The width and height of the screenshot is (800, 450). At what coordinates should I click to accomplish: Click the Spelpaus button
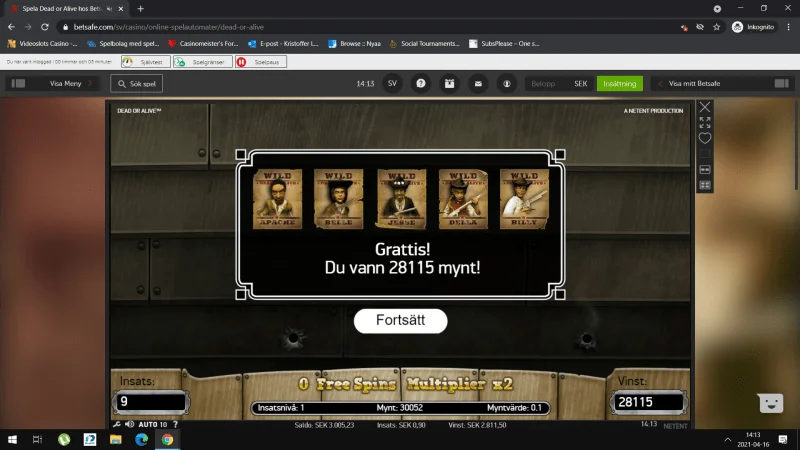click(261, 62)
